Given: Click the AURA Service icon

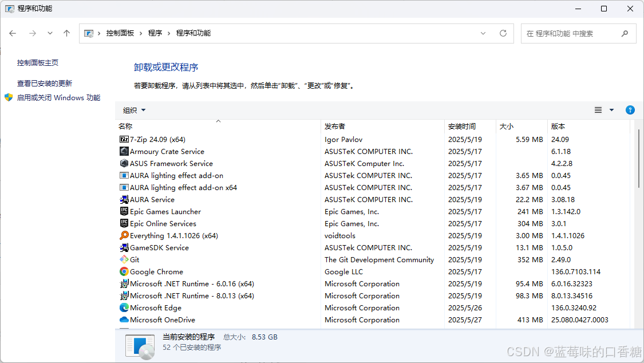Looking at the screenshot, I should [124, 199].
